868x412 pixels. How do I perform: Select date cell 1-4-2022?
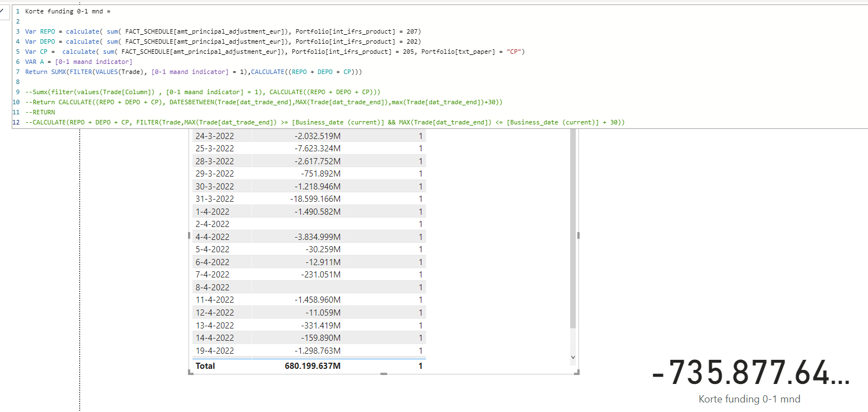pyautogui.click(x=213, y=211)
